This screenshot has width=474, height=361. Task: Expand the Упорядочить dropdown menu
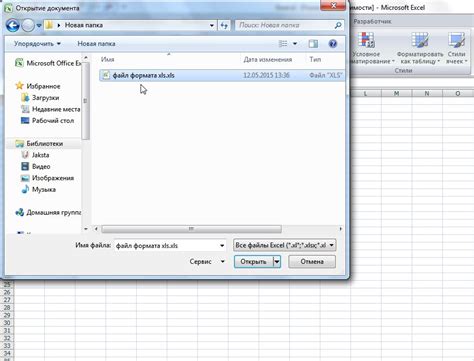37,44
